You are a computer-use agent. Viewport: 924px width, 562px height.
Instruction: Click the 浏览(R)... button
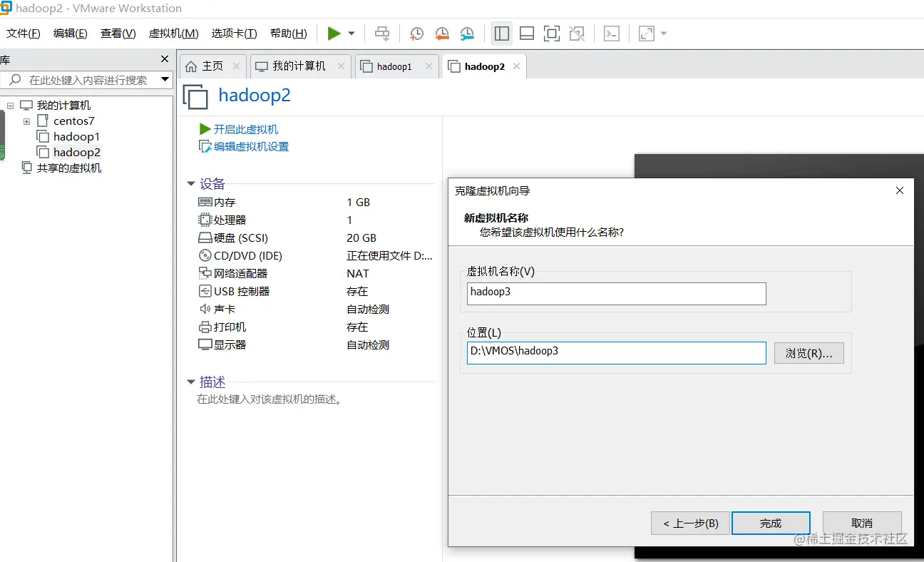click(809, 353)
